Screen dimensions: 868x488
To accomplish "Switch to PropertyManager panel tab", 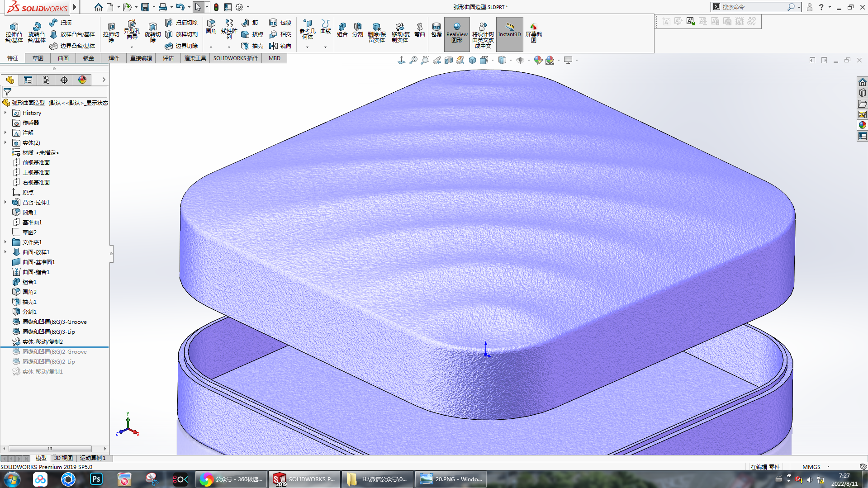I will 28,80.
